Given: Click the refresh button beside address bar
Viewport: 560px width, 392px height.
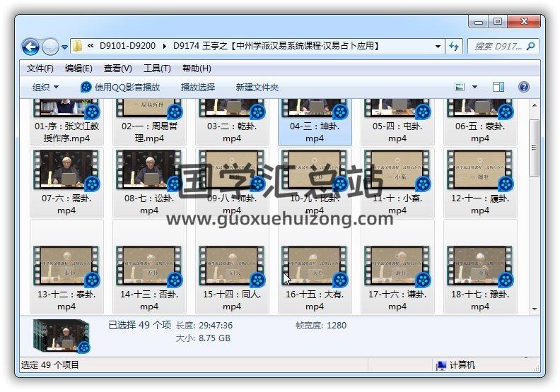Looking at the screenshot, I should (x=454, y=47).
